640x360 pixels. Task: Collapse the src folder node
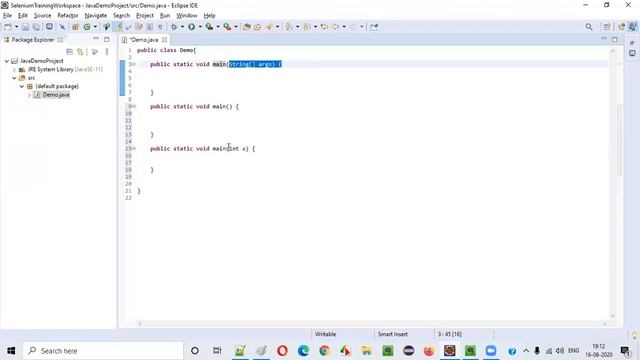click(x=14, y=78)
